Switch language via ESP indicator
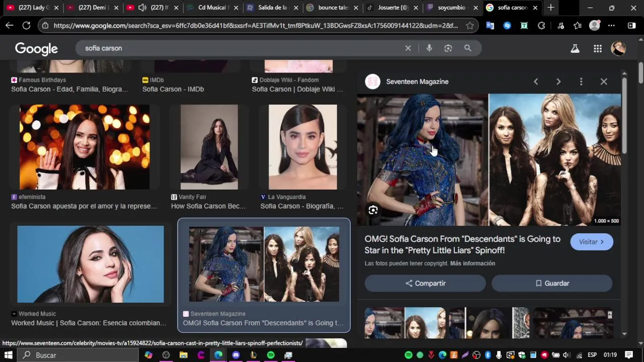Image resolution: width=644 pixels, height=362 pixels. point(592,355)
